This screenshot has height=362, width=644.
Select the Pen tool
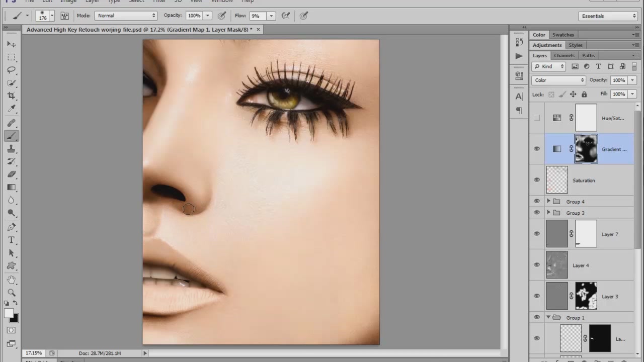pos(11,227)
